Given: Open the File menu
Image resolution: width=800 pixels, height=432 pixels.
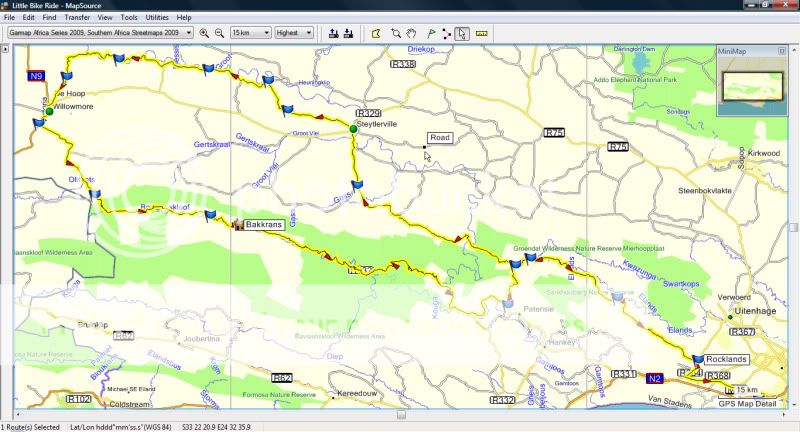Looking at the screenshot, I should click(x=9, y=17).
